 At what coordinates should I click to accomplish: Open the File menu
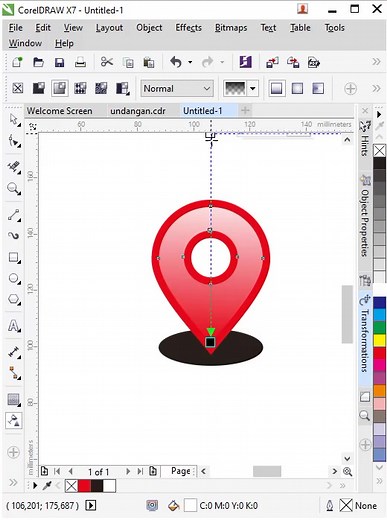[x=16, y=28]
